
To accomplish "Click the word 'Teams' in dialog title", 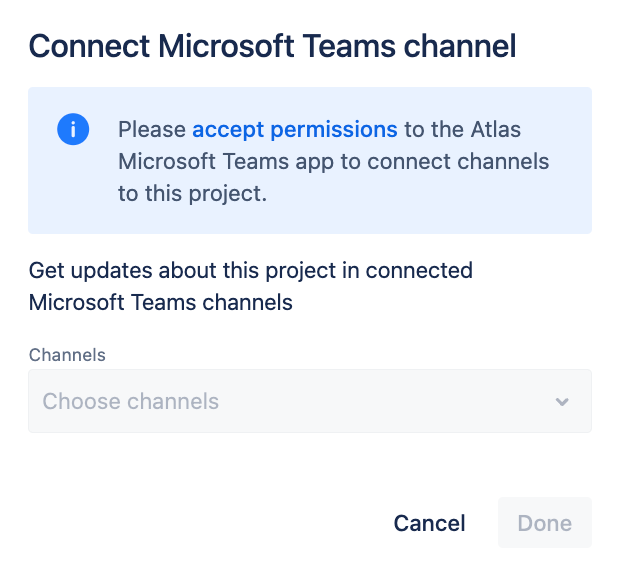I will tap(349, 46).
